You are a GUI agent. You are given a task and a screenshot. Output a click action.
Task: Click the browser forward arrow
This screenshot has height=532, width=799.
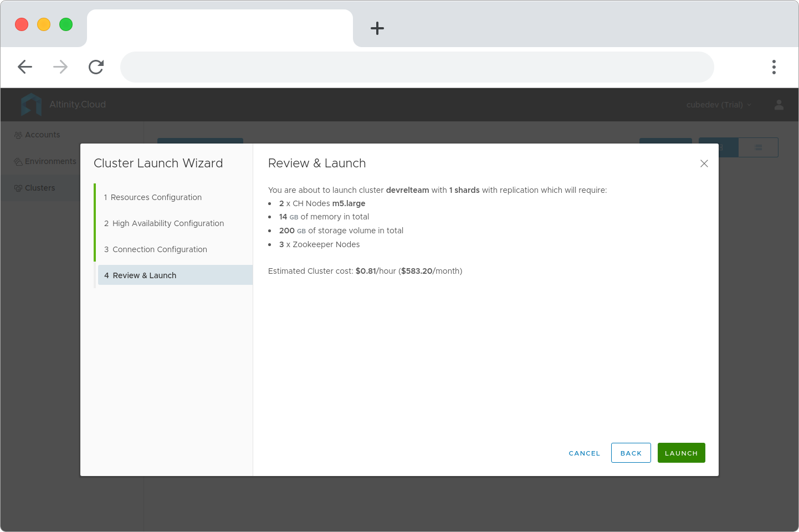[x=60, y=67]
